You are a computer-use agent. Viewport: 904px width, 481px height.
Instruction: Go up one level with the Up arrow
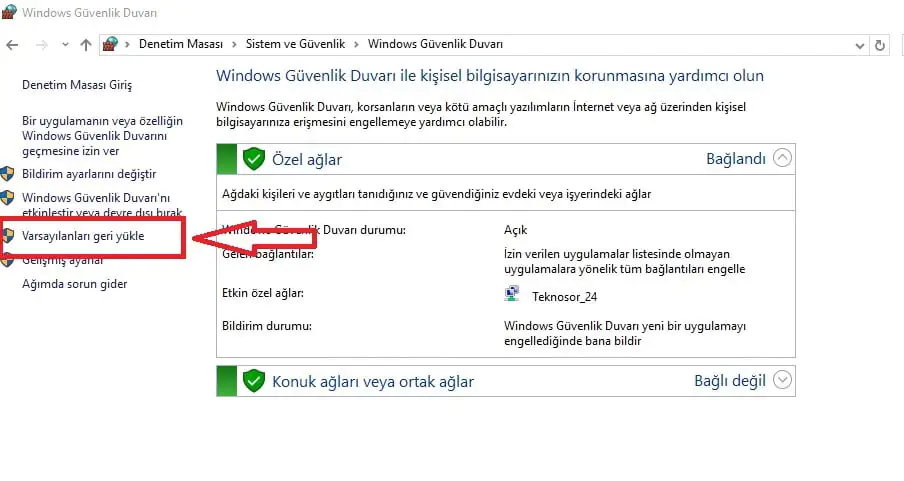point(86,44)
